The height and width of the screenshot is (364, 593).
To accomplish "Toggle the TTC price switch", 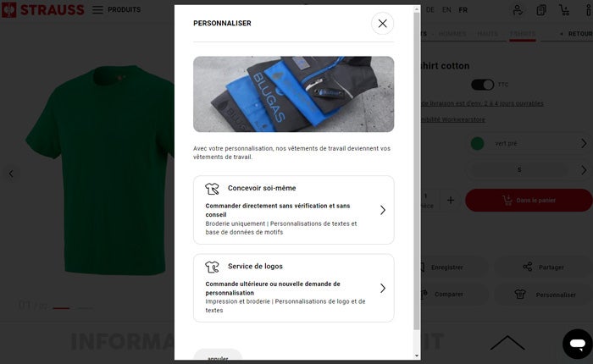I will (482, 85).
